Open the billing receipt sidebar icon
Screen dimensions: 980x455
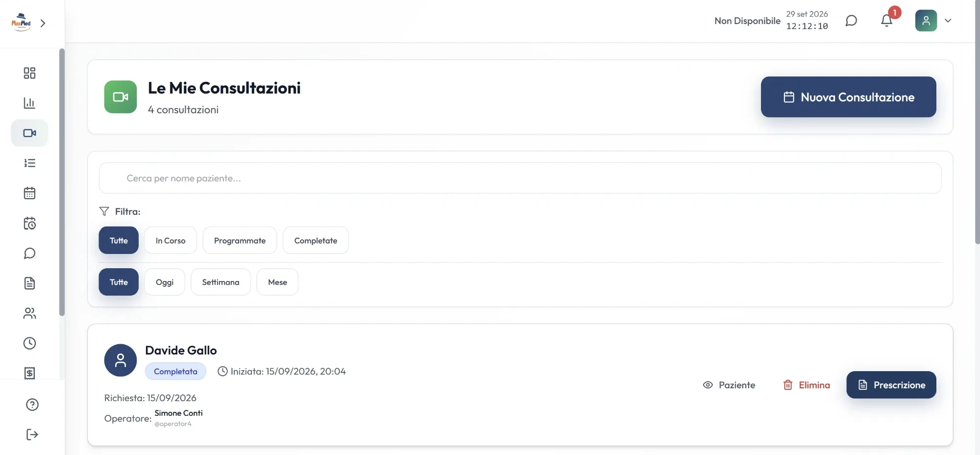pos(29,373)
